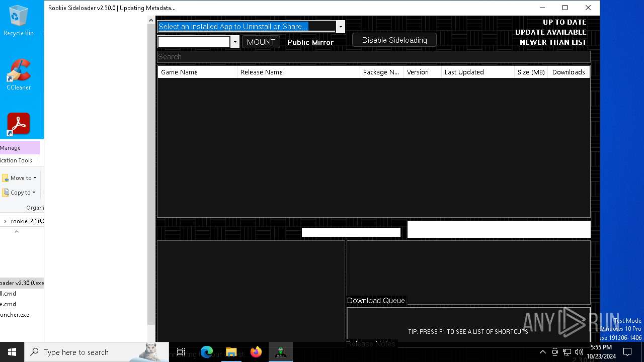
Task: Open the Copy to dropdown in File Explorer
Action: tap(19, 193)
